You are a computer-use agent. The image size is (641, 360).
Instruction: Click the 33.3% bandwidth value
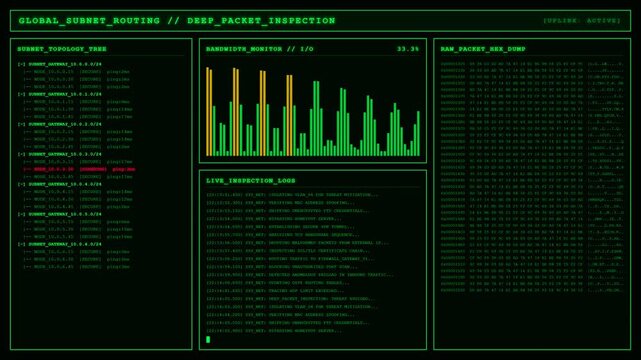click(408, 49)
